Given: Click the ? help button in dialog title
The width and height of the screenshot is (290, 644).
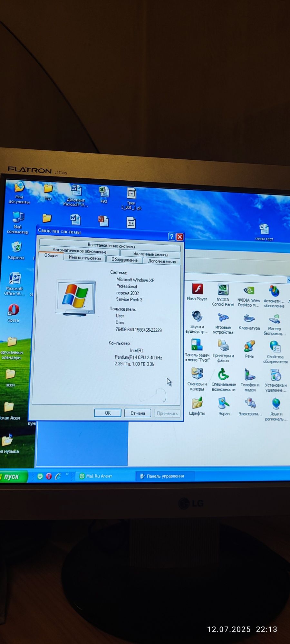Looking at the screenshot, I should [172, 237].
